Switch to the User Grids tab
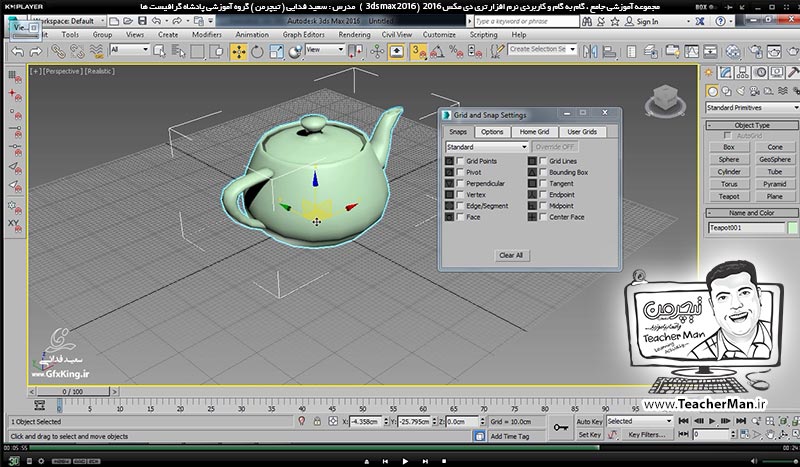800x467 pixels. pyautogui.click(x=582, y=132)
